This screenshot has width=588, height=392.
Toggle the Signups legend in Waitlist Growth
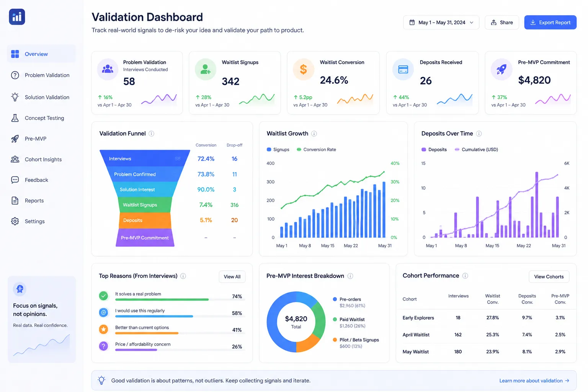[278, 150]
